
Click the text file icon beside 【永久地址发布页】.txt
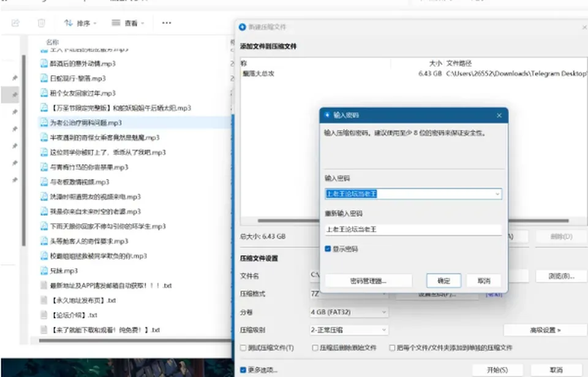44,300
